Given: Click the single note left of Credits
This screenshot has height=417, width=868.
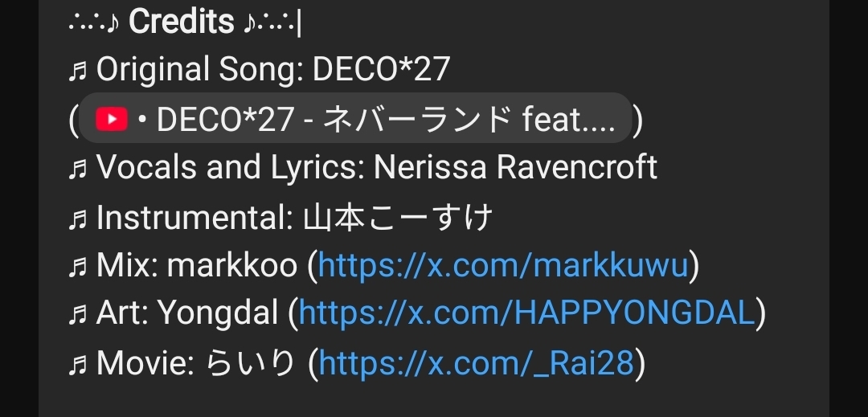Looking at the screenshot, I should tap(113, 24).
